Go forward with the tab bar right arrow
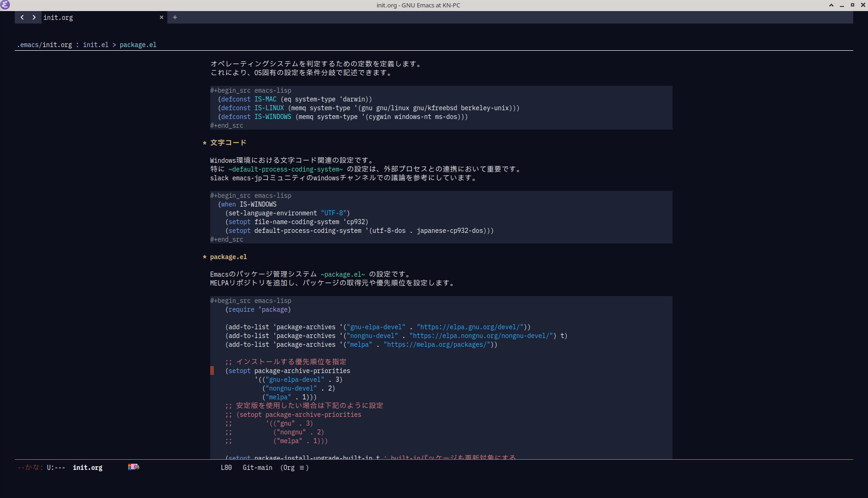This screenshot has width=868, height=498. [34, 18]
